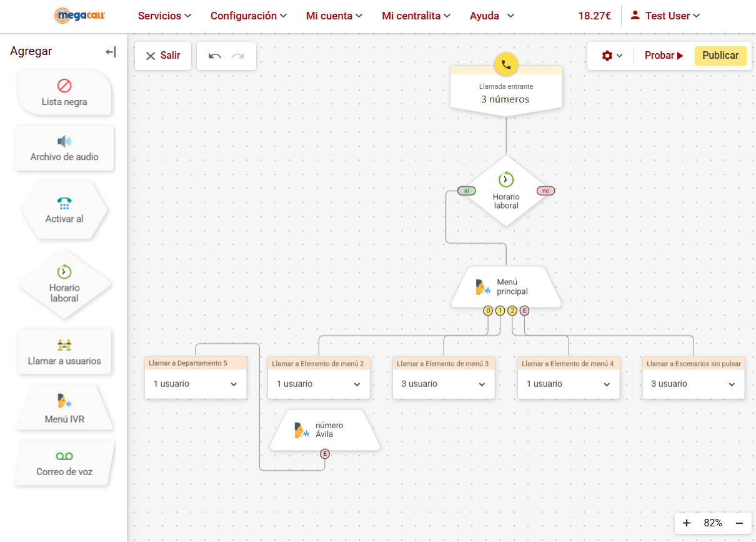Open the 3 usuario dropdown on Escenarios sin pulsar
Viewport: 756px width, 542px height.
click(694, 384)
